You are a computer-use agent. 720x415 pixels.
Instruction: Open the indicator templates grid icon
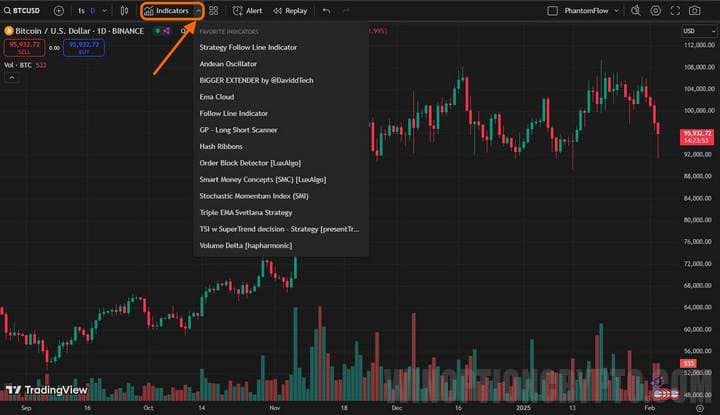pyautogui.click(x=213, y=10)
